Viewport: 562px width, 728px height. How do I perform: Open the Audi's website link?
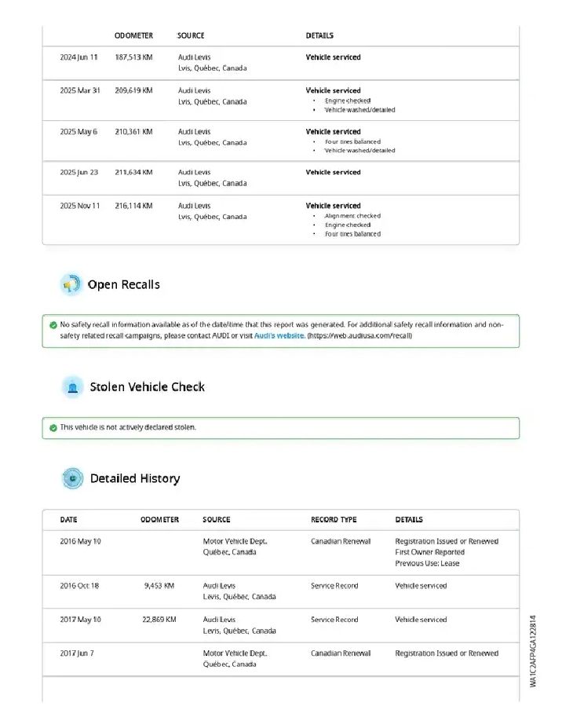pos(279,335)
